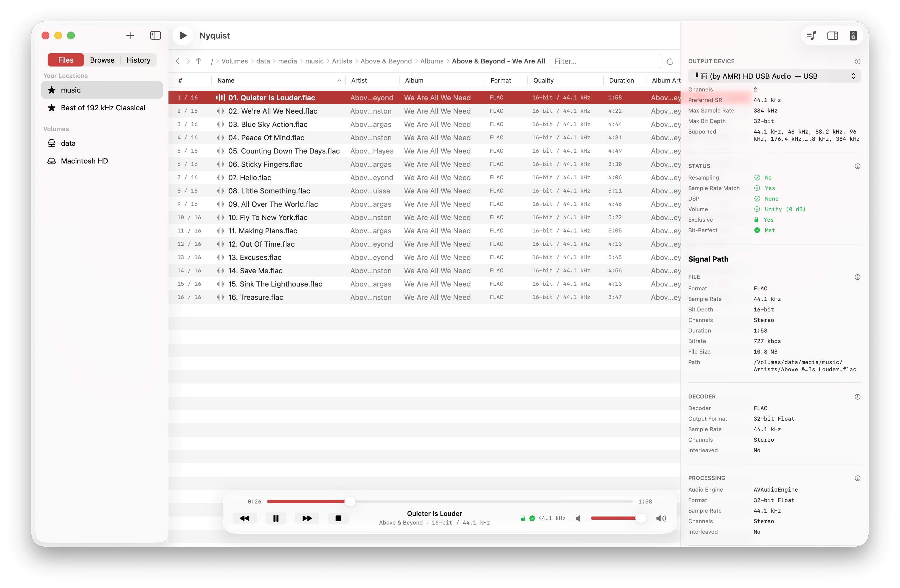Select the 4:56 duration of Save Me
The height and width of the screenshot is (588, 900).
(615, 271)
